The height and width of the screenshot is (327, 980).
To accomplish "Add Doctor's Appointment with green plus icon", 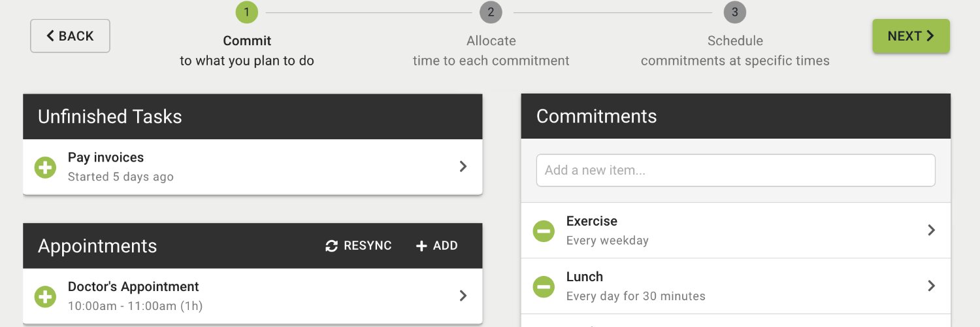I will tap(45, 296).
